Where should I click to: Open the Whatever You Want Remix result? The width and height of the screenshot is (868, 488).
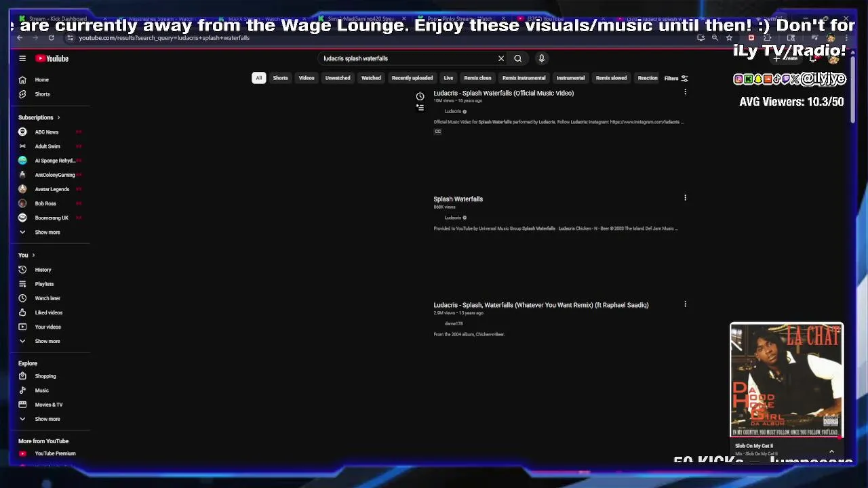541,305
